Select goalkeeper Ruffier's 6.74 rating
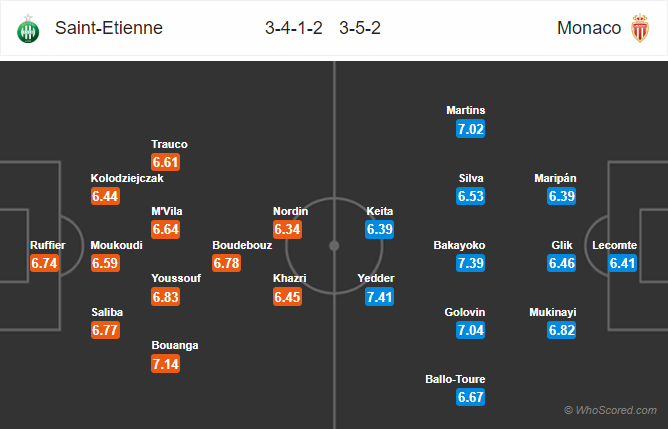The height and width of the screenshot is (429, 668). pyautogui.click(x=46, y=263)
